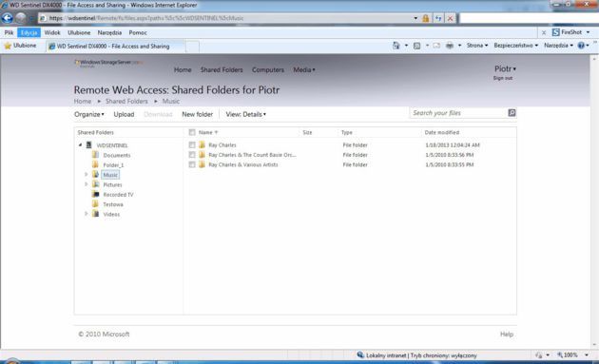Tick checkbox for Ray Charles & Various Artists
Viewport: 599px width, 364px height.
pyautogui.click(x=192, y=164)
